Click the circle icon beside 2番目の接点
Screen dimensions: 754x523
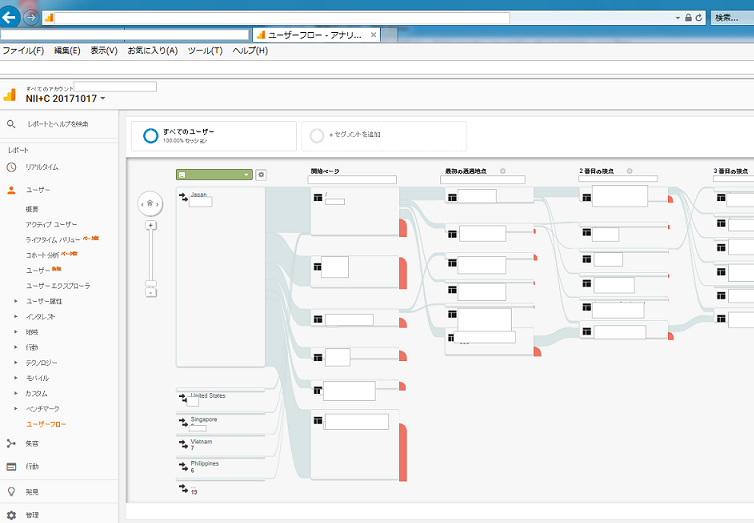[629, 171]
